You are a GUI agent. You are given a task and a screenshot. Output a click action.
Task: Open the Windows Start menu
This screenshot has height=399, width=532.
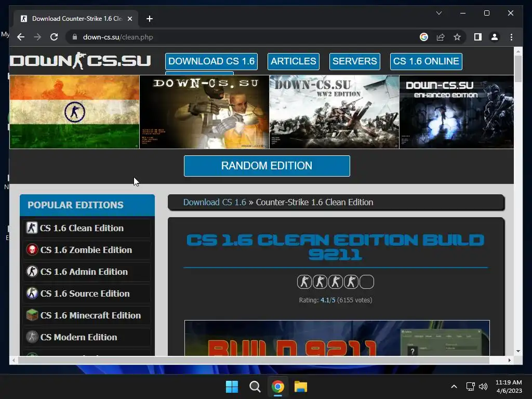point(232,387)
